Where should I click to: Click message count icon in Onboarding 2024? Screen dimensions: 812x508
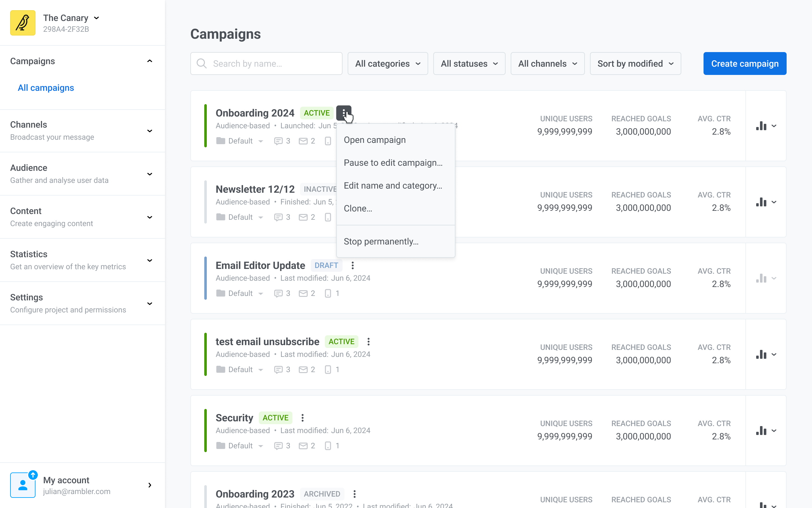[278, 141]
